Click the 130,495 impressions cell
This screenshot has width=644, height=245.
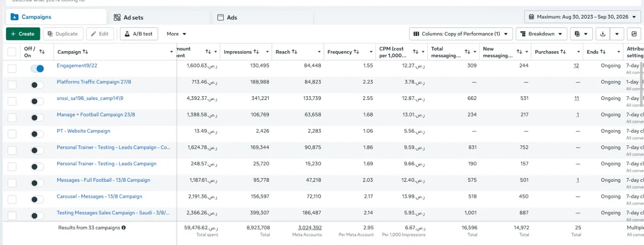click(260, 65)
